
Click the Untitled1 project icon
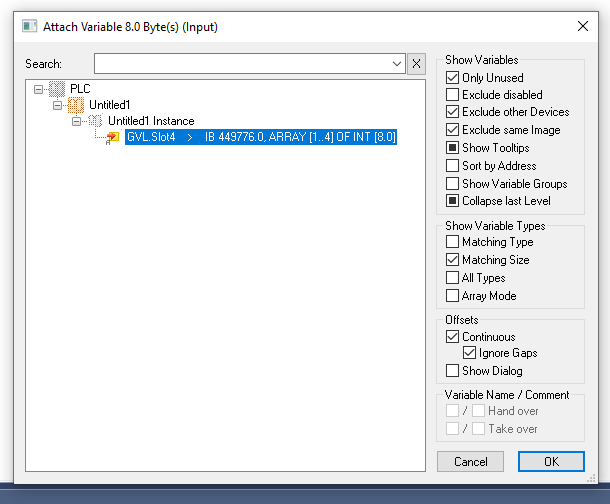(76, 105)
